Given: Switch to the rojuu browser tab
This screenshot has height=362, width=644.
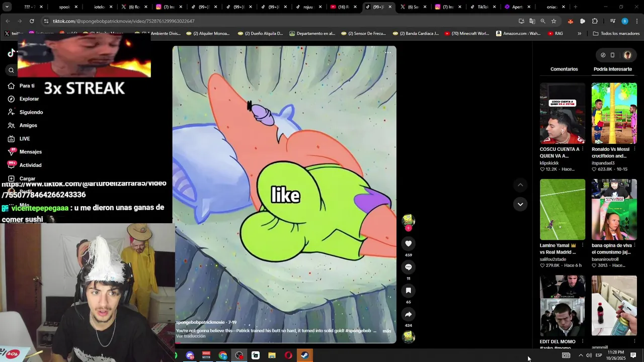Looking at the screenshot, I should tap(308, 7).
